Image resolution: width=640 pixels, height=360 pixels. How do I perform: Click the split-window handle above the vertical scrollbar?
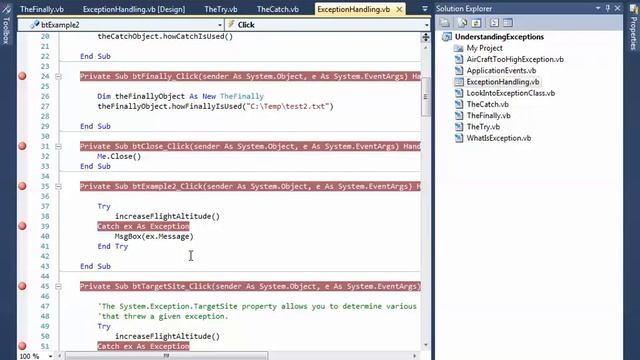pyautogui.click(x=425, y=38)
